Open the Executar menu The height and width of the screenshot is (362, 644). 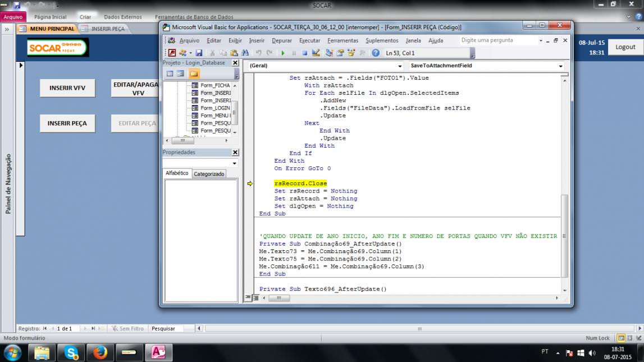[310, 40]
